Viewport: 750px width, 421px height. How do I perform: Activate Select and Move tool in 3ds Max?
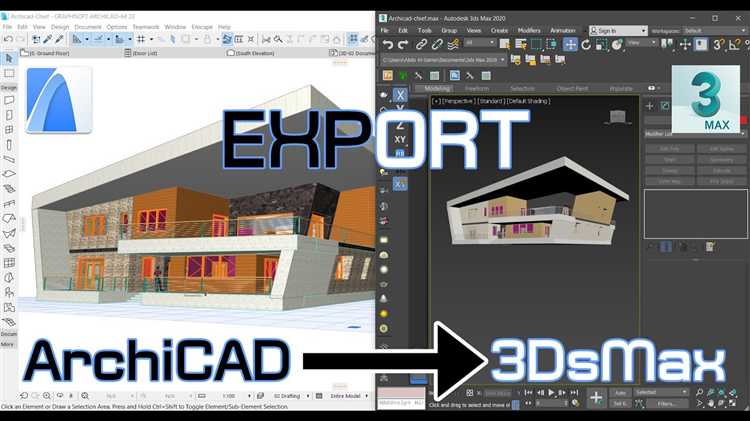click(x=570, y=44)
